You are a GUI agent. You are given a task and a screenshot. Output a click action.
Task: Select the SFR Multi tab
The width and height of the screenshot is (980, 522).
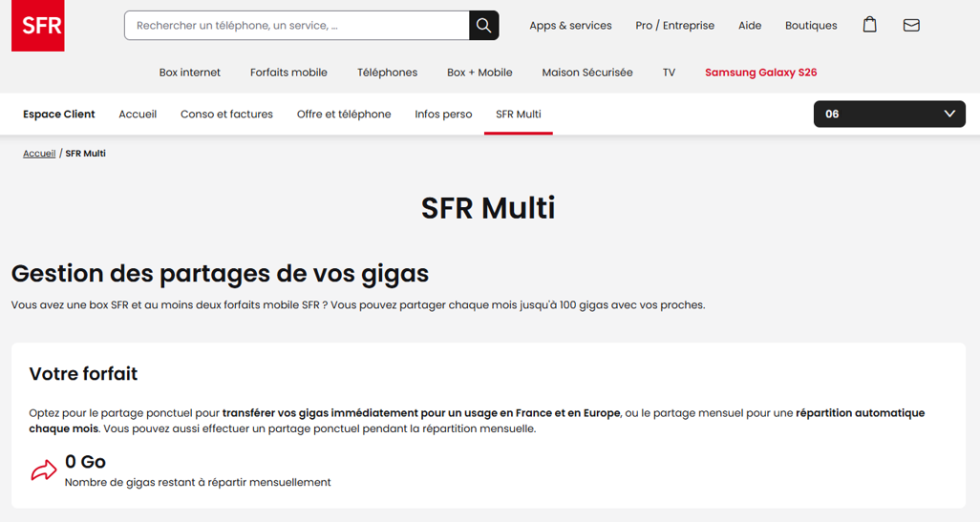[x=518, y=115]
